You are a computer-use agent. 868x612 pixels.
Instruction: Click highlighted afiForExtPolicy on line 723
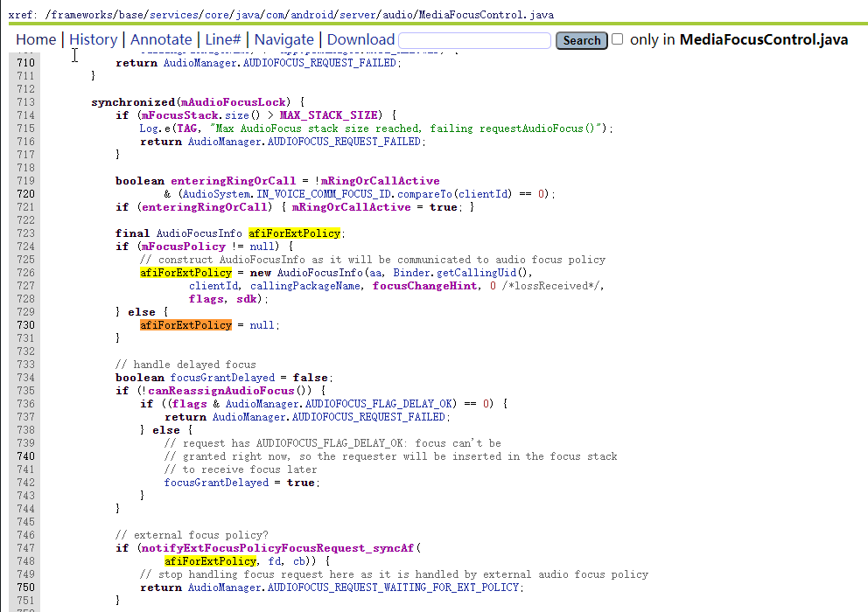point(295,233)
